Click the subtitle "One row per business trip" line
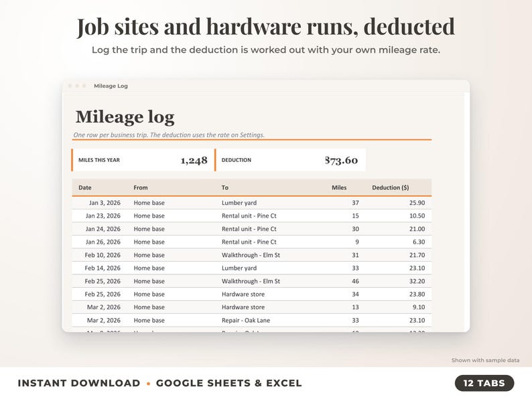The image size is (532, 399). click(169, 135)
